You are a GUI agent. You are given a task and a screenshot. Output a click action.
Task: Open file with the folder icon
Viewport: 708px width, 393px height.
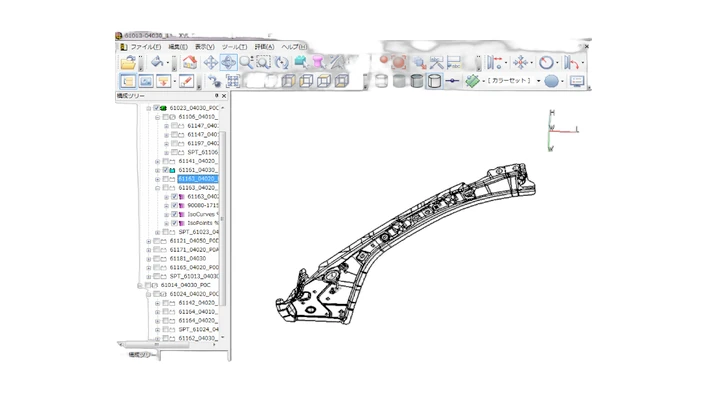point(129,62)
